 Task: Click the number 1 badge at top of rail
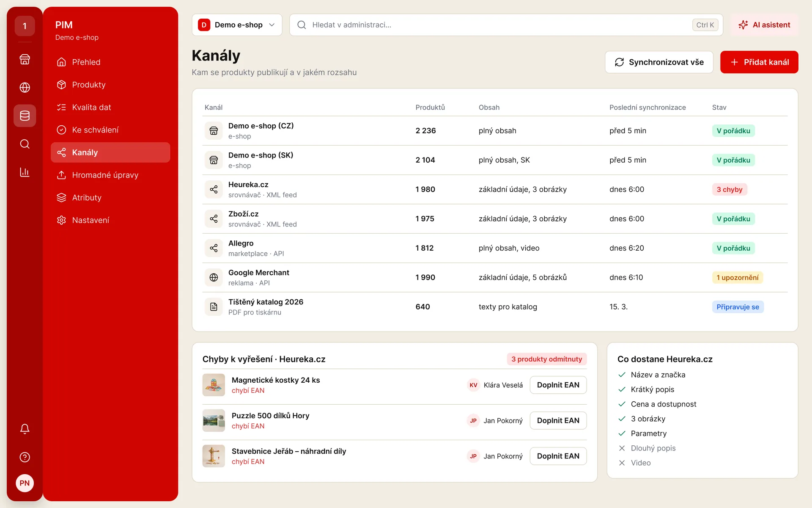tap(25, 26)
